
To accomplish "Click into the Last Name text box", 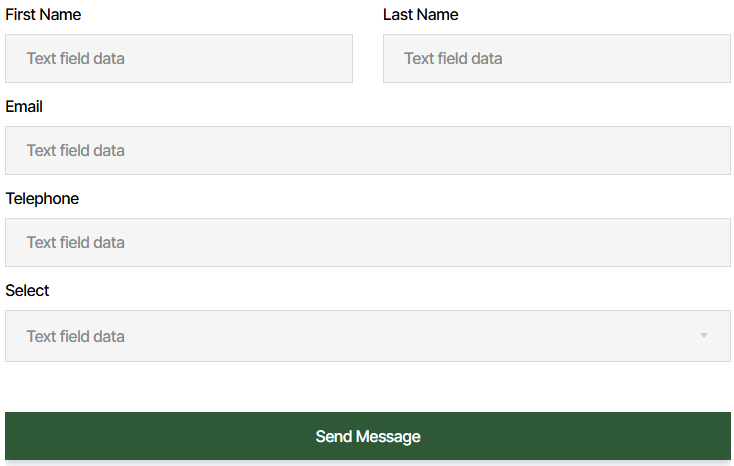I will pyautogui.click(x=556, y=59).
